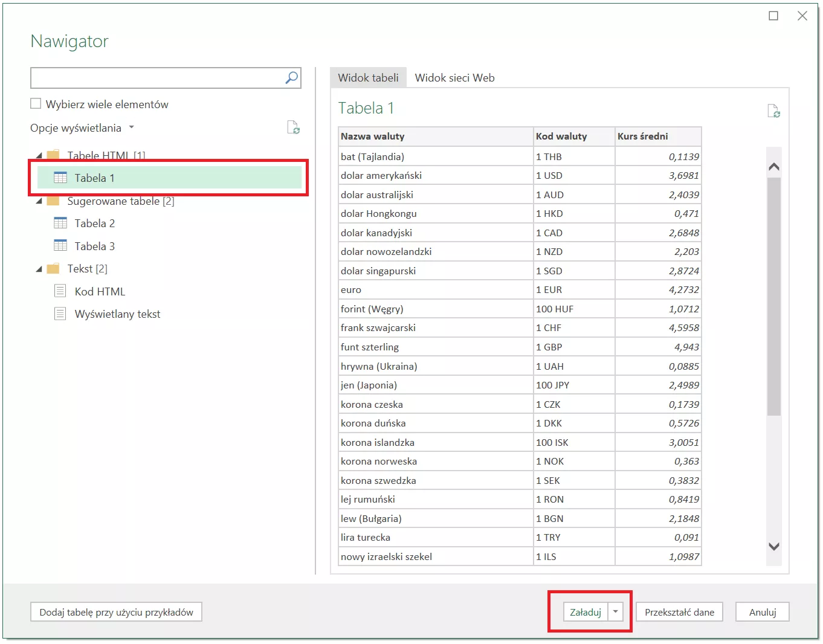Select Tabela 3 table icon

(x=60, y=245)
